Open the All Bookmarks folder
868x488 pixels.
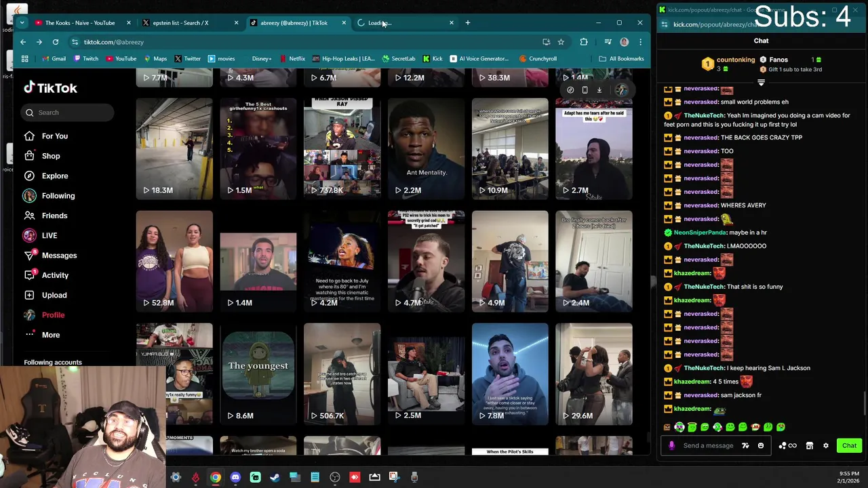pos(621,59)
